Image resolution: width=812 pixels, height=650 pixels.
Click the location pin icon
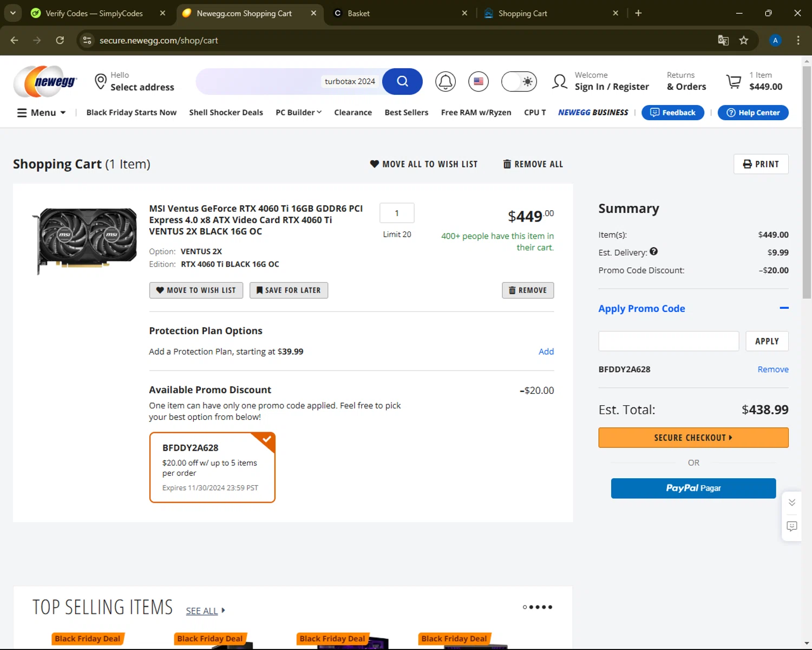click(x=100, y=81)
